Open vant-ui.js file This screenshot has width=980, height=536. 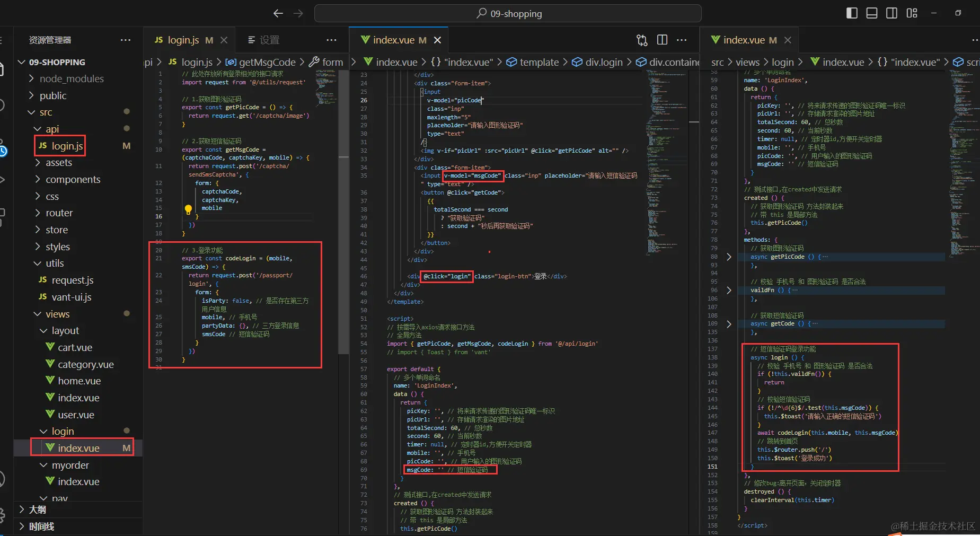[72, 297]
